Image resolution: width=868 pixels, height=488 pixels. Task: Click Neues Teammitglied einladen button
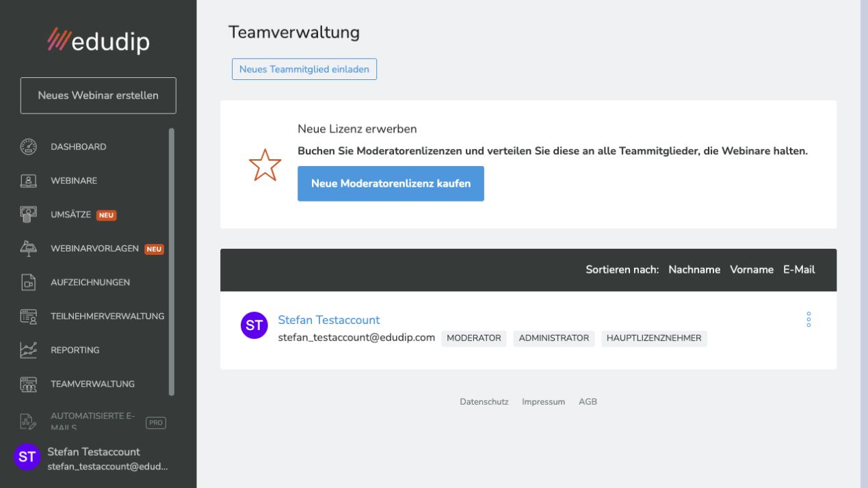pyautogui.click(x=304, y=69)
